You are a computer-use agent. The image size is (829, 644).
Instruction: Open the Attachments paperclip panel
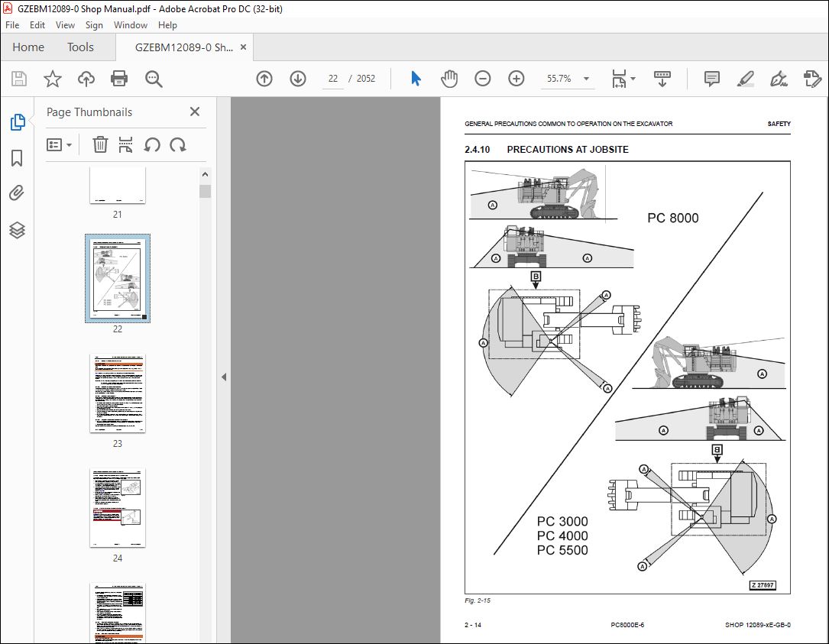click(17, 193)
